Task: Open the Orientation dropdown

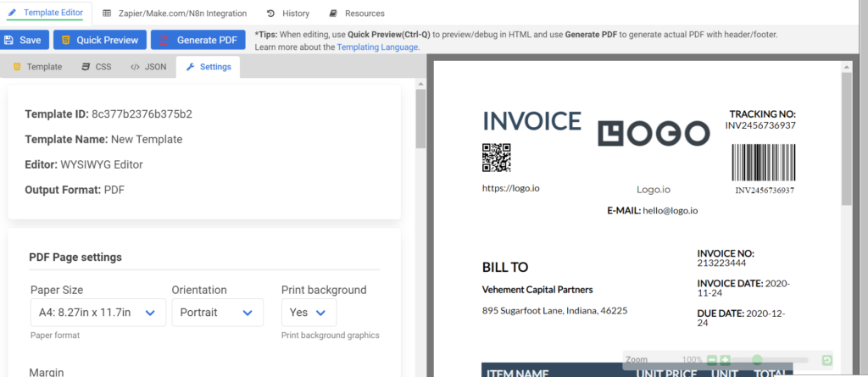Action: [218, 313]
